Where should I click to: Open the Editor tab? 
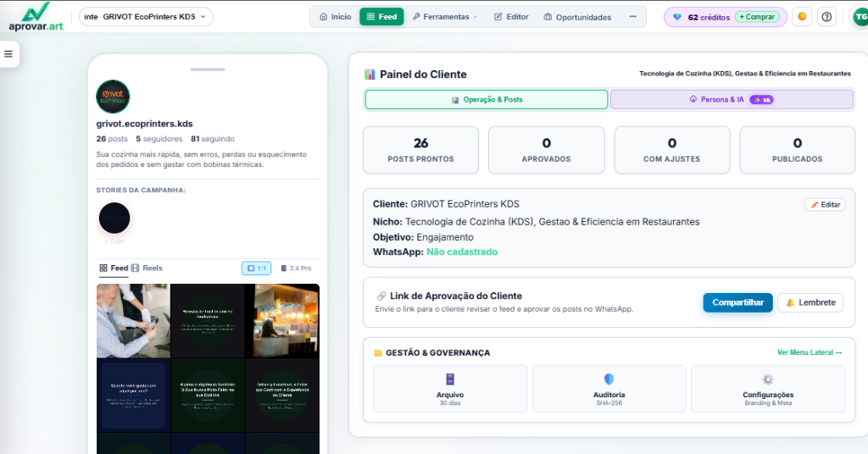(x=511, y=17)
